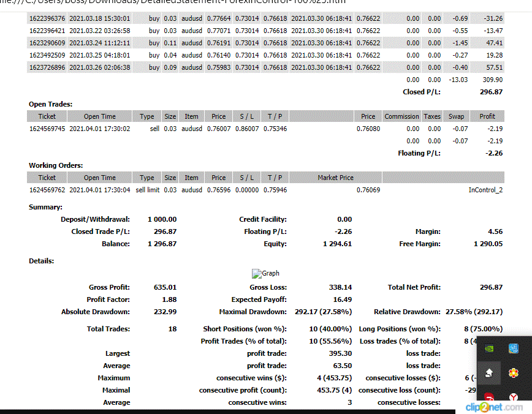
Task: Click the Relative Drawdown value 27.58% (292.17)
Action: point(474,312)
